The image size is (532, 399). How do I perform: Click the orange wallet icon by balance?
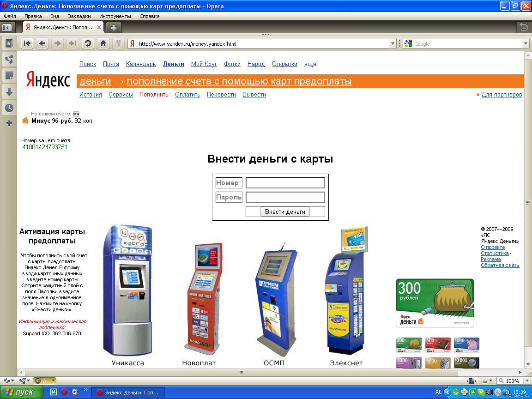[x=25, y=121]
